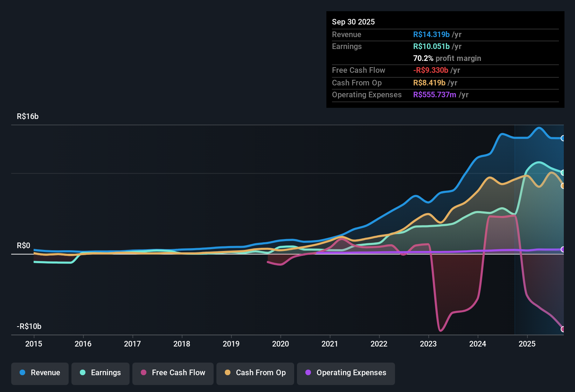Hide the Free Cash Flow series via its legend
The width and height of the screenshot is (575, 392).
tap(173, 373)
